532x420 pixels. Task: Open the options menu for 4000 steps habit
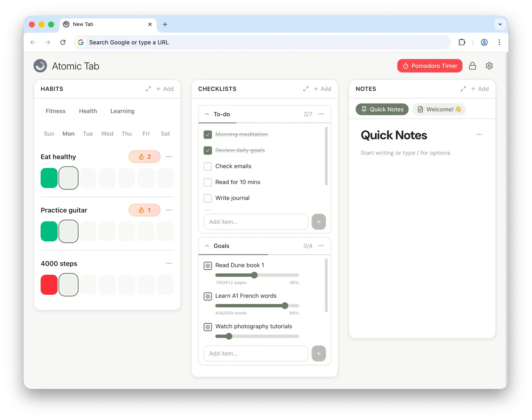pyautogui.click(x=169, y=263)
